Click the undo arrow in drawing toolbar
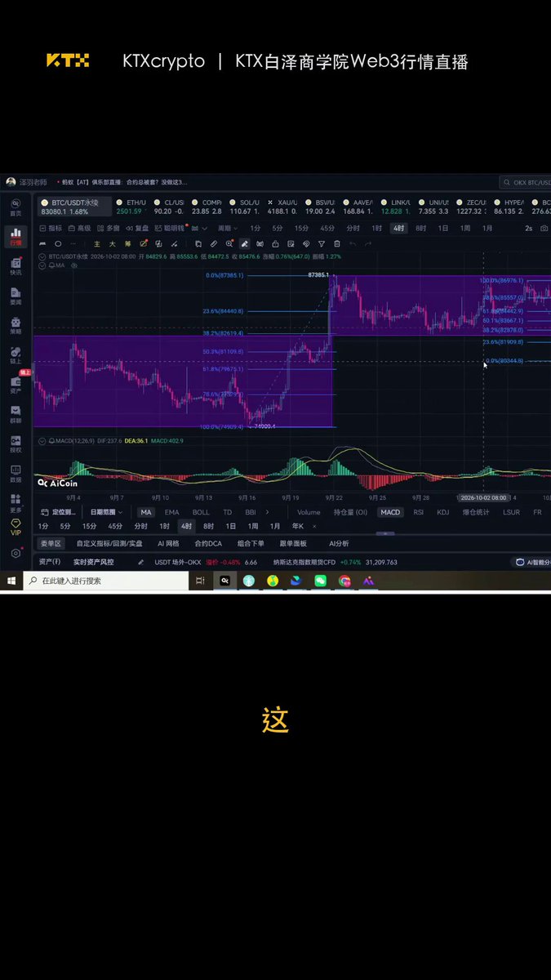 click(x=353, y=243)
